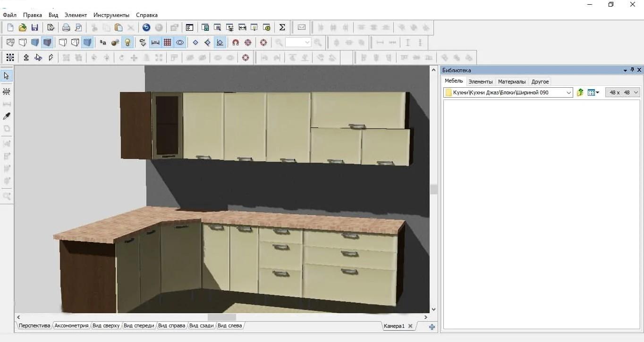
Task: Open the zoom level combo box in toolbar
Action: (x=298, y=42)
